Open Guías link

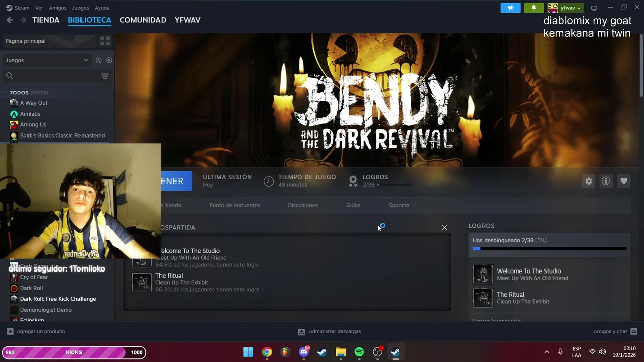pyautogui.click(x=353, y=205)
